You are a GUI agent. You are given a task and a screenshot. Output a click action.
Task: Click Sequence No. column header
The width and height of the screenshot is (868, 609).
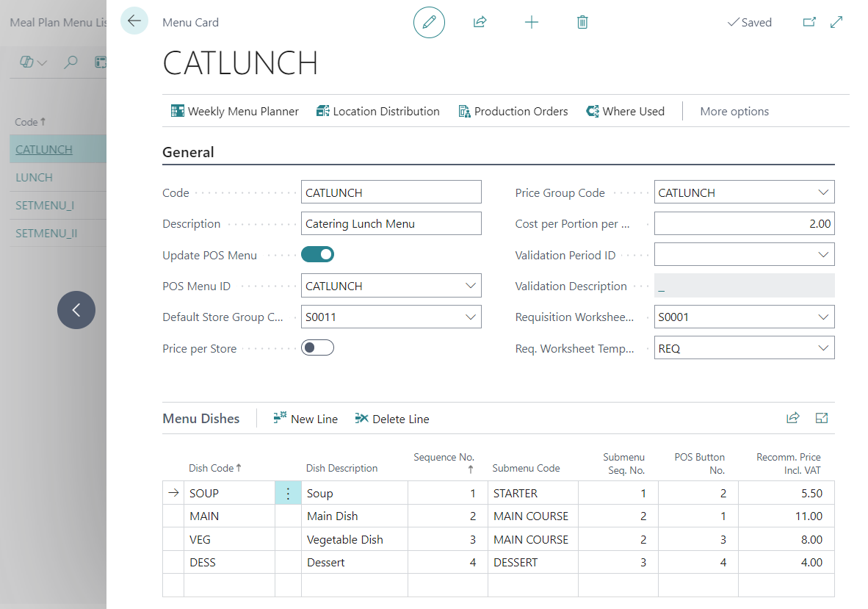(x=444, y=463)
